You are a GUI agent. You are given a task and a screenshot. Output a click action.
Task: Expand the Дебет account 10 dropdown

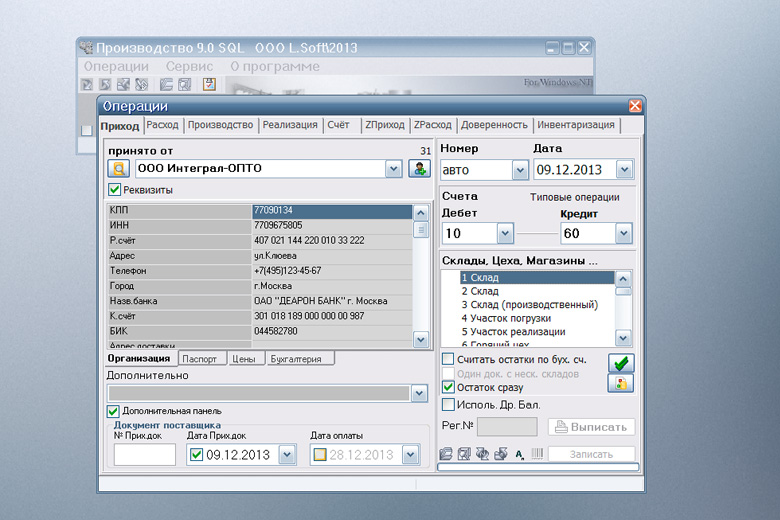[505, 233]
